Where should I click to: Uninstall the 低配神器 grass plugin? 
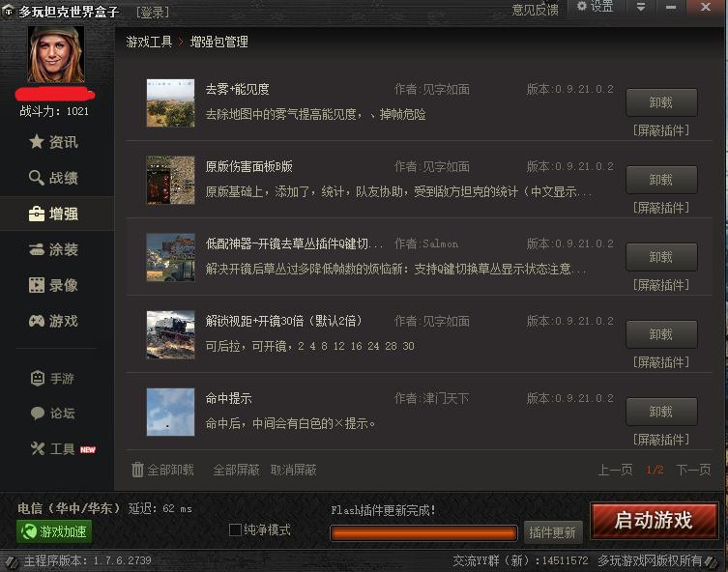point(661,257)
